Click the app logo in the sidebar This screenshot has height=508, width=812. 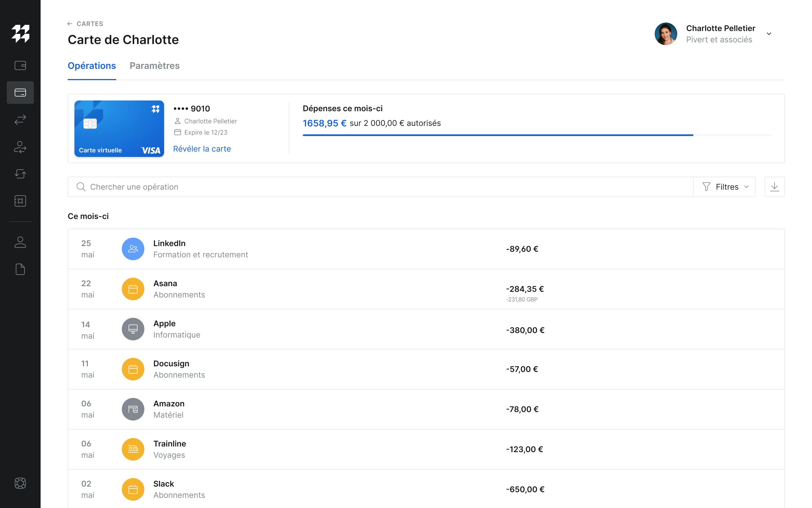click(x=20, y=34)
